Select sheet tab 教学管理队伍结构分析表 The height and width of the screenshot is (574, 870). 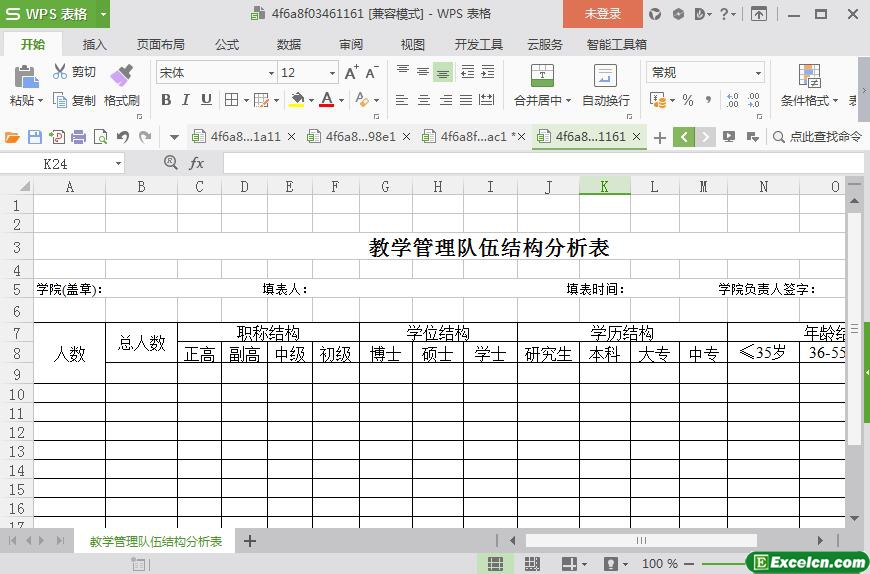click(156, 541)
